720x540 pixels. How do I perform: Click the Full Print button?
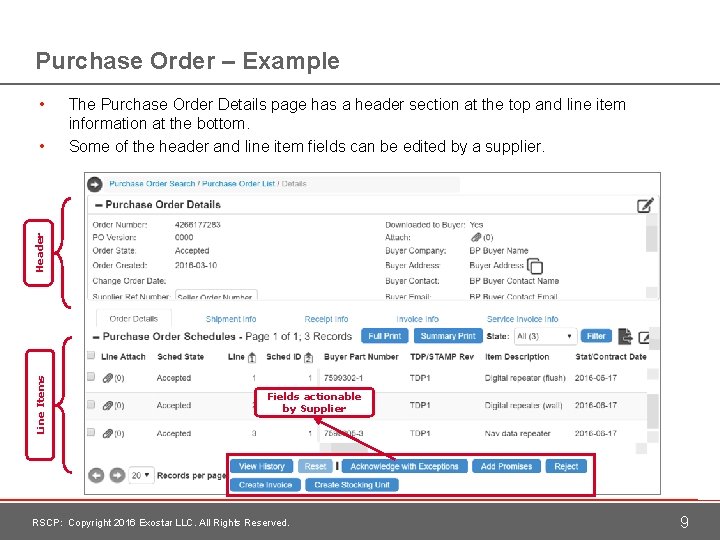coord(385,336)
